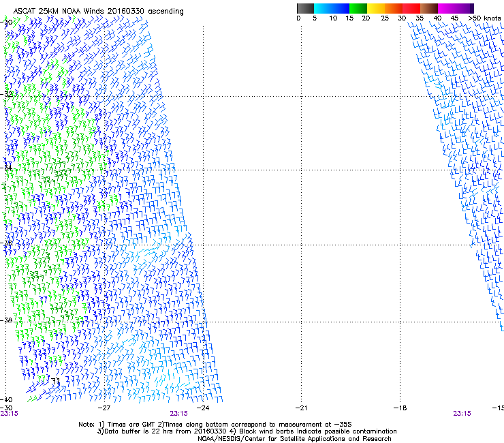Click the latitude label -32

(6, 94)
